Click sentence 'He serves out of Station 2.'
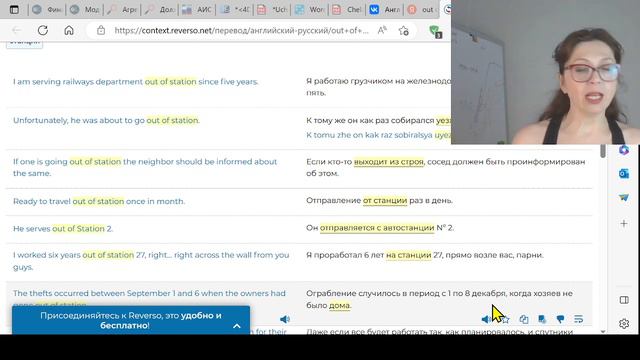The image size is (640, 360). click(63, 229)
